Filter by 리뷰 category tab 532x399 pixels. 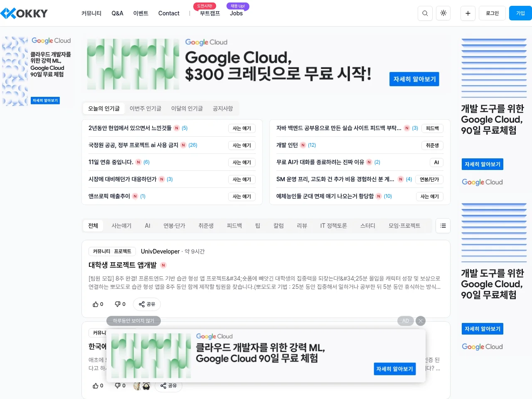pyautogui.click(x=302, y=226)
